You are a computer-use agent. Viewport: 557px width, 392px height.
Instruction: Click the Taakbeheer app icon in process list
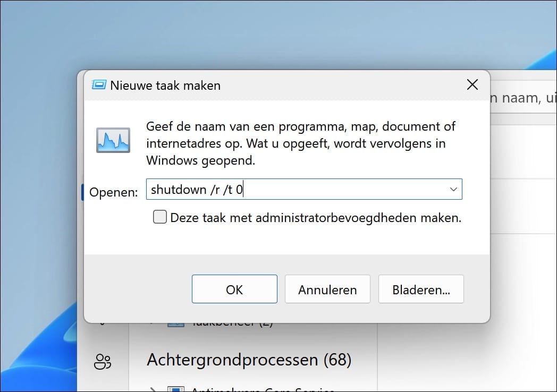pyautogui.click(x=175, y=322)
